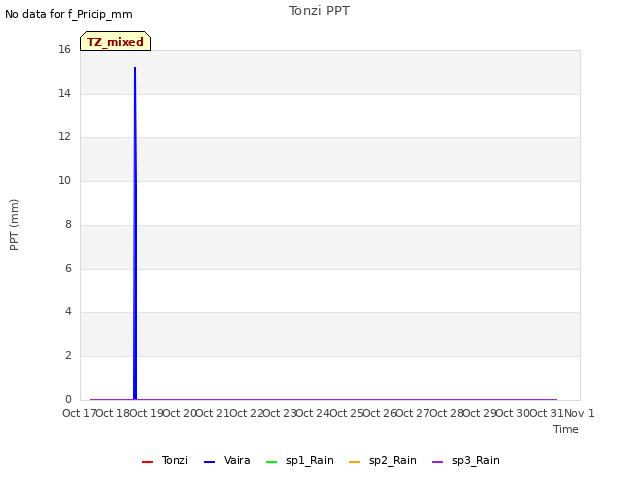
Task: Click the y-axis value 12
Action: click(64, 137)
